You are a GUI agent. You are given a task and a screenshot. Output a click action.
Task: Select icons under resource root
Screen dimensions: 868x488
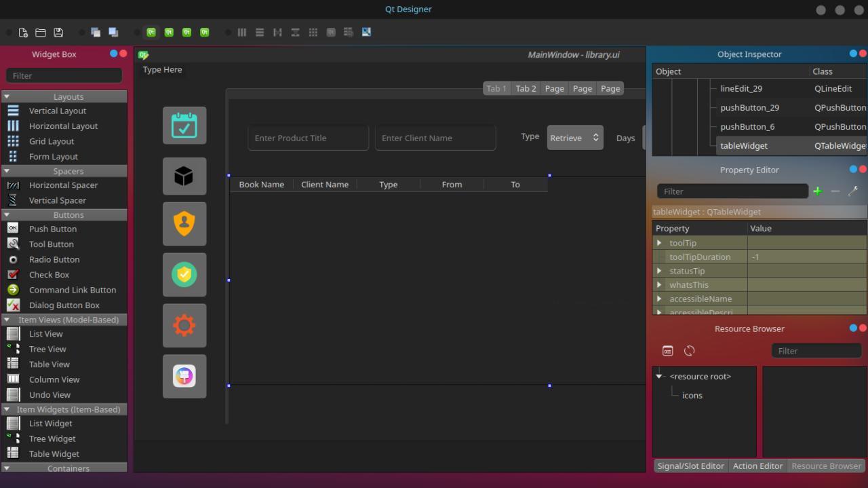coord(692,395)
